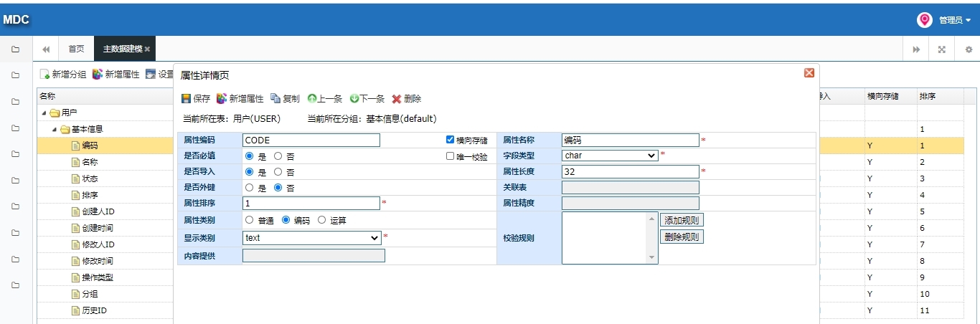Click the 属性名称 input field
This screenshot has height=324, width=980.
(x=630, y=140)
